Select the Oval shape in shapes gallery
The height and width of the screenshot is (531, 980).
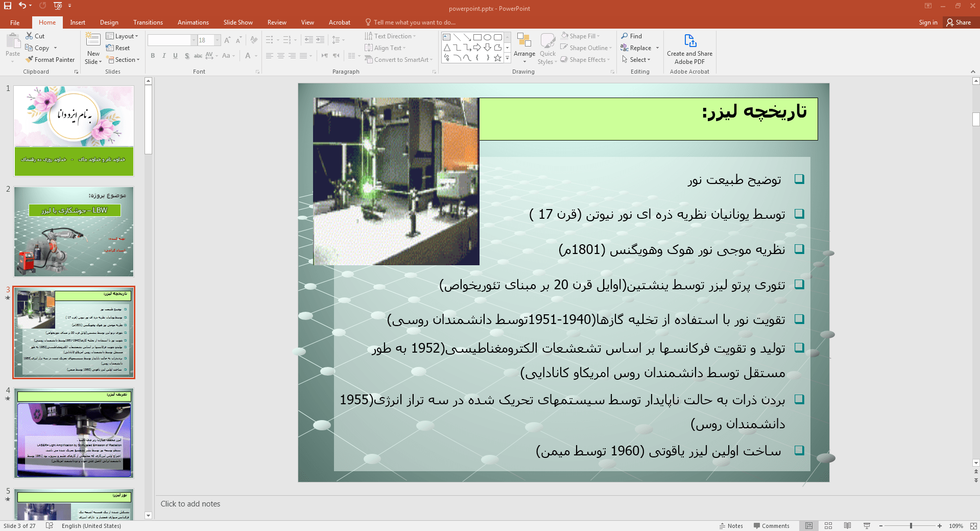488,37
